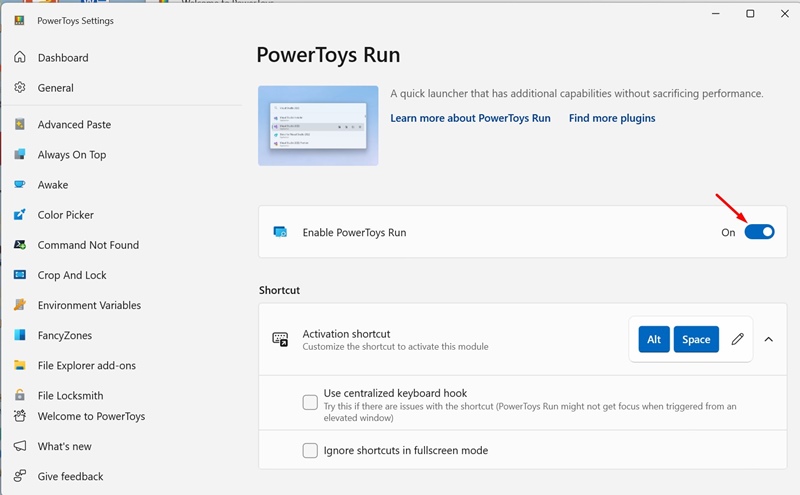
Task: Collapse the Activation shortcut section chevron
Action: 768,339
